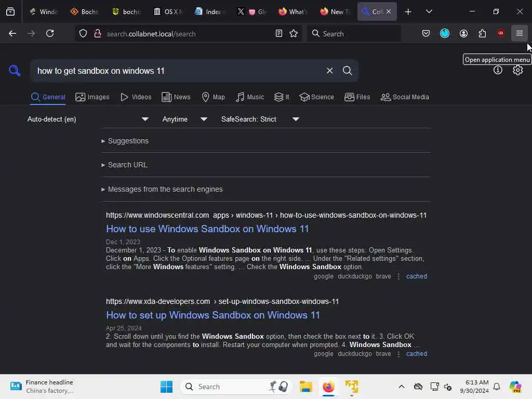Open the Save to Pocket icon
The image size is (532, 399).
[x=426, y=33]
